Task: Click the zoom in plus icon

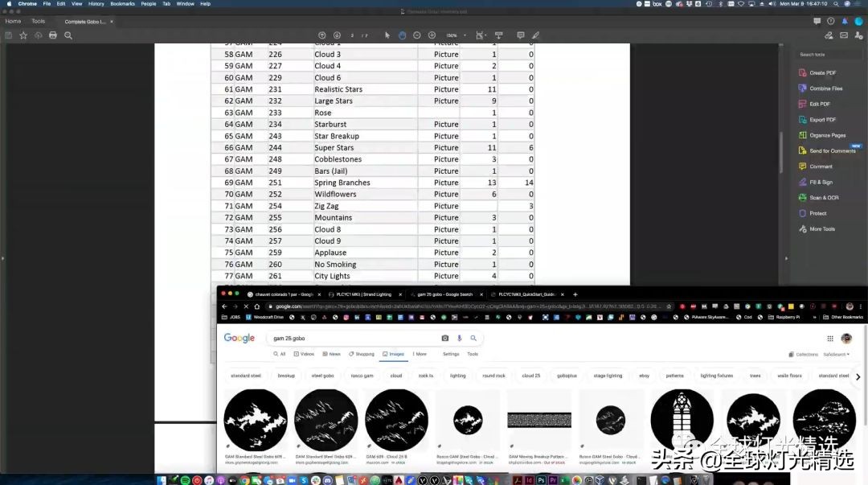Action: 432,35
